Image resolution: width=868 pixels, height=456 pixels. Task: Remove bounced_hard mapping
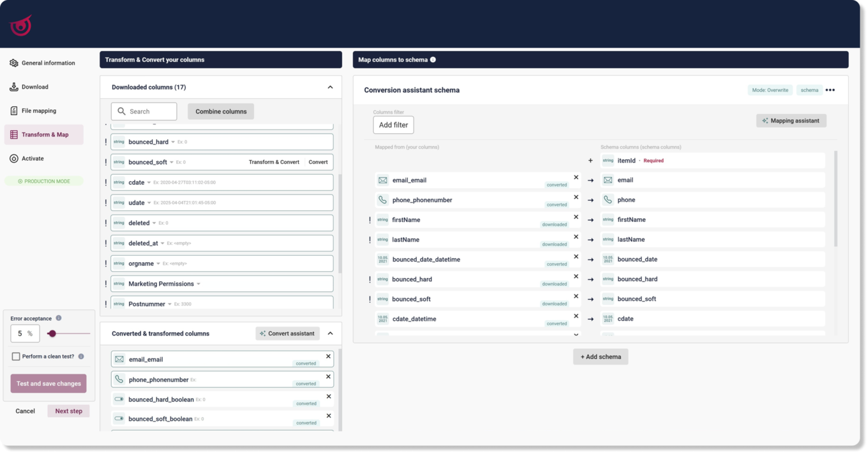pyautogui.click(x=576, y=276)
